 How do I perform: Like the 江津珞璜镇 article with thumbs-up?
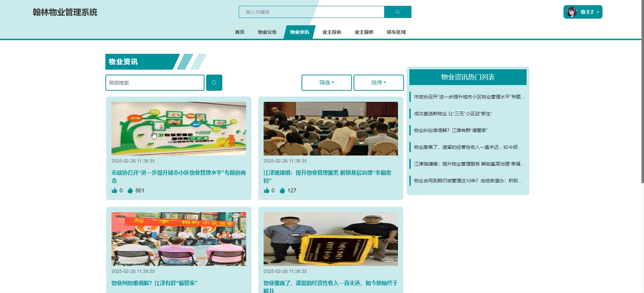pyautogui.click(x=266, y=191)
